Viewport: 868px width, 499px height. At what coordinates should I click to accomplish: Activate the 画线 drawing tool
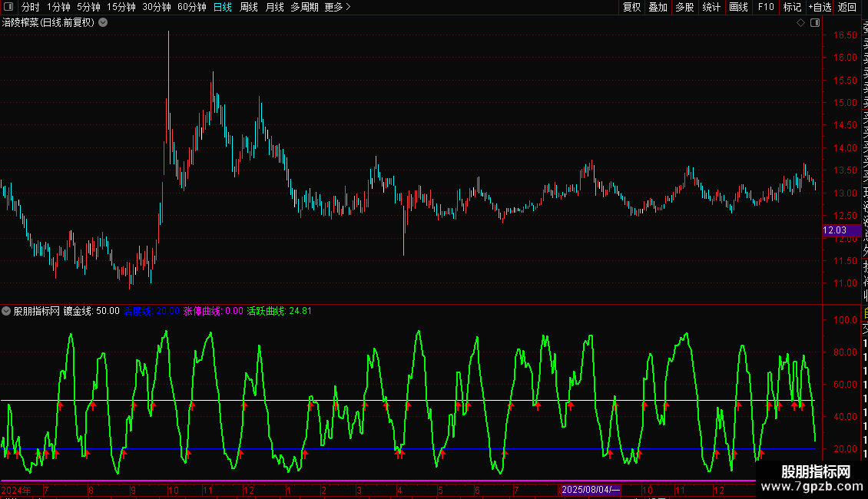[738, 7]
